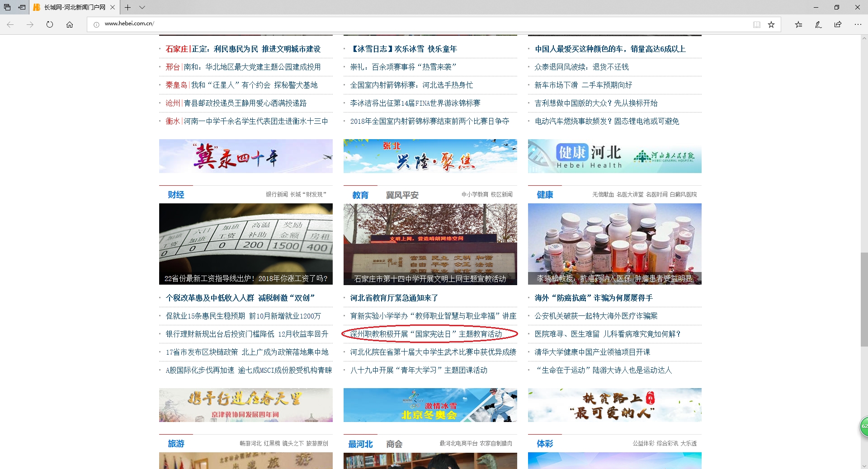The image size is (868, 469).
Task: Add page to favorites with star icon
Action: click(x=771, y=24)
